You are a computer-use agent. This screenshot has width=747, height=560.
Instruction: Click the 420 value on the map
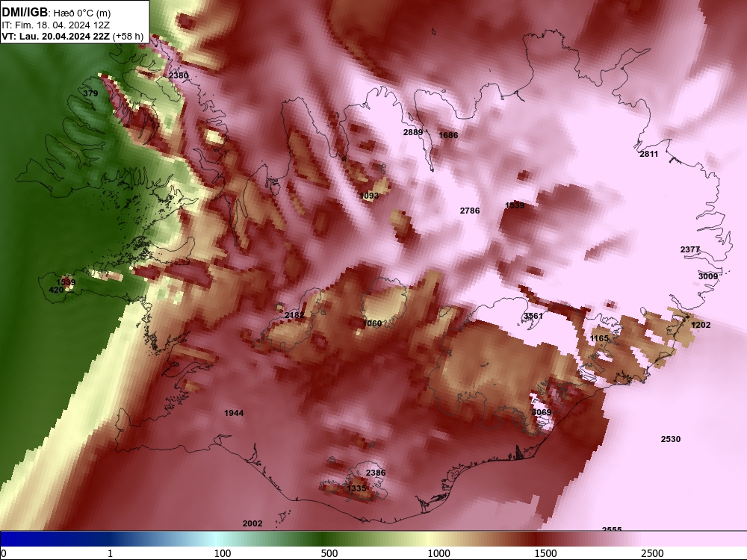[56, 290]
